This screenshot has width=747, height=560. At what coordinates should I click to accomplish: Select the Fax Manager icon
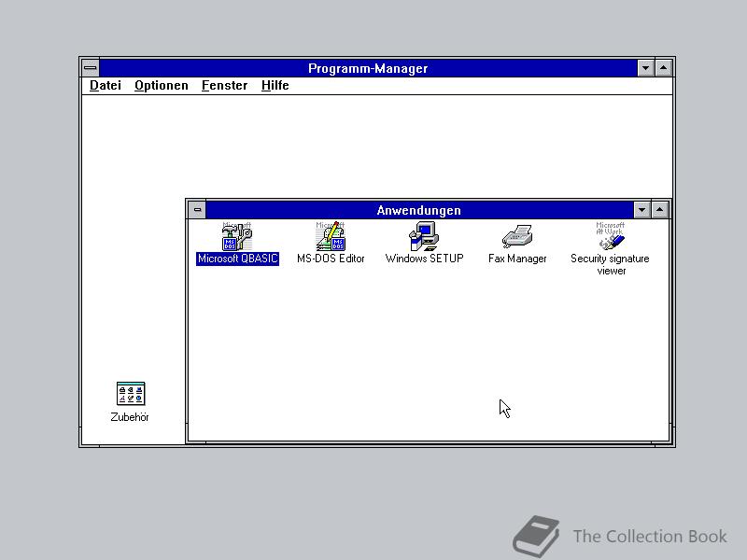click(x=517, y=237)
